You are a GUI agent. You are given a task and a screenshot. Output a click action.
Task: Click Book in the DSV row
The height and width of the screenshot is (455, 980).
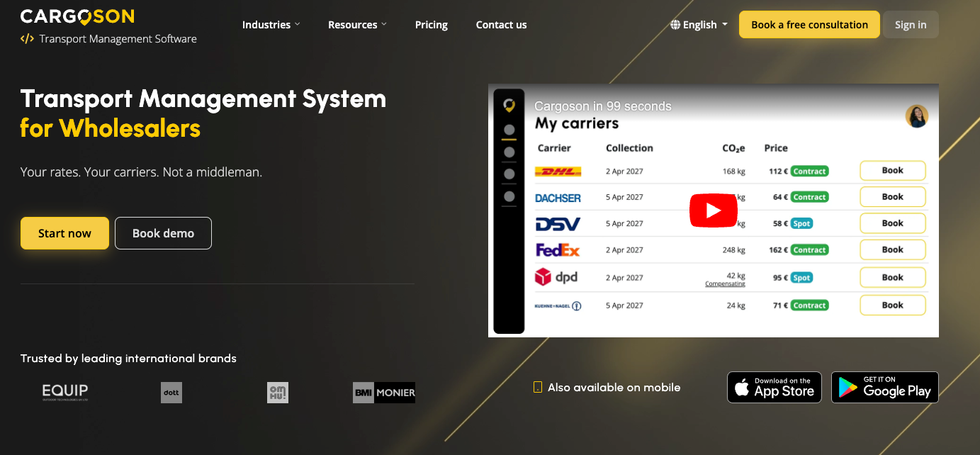click(x=893, y=223)
